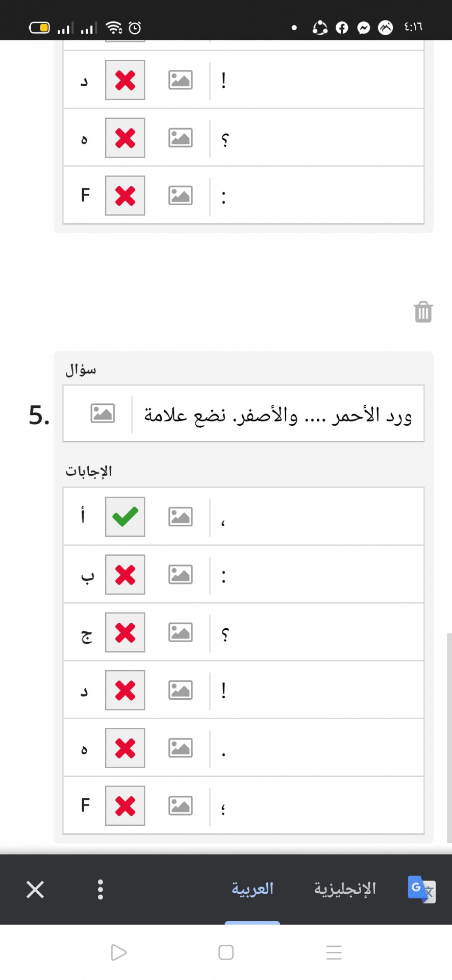Screen dimensions: 452x980
Task: Add image to answer ج of question 5
Action: pyautogui.click(x=181, y=632)
